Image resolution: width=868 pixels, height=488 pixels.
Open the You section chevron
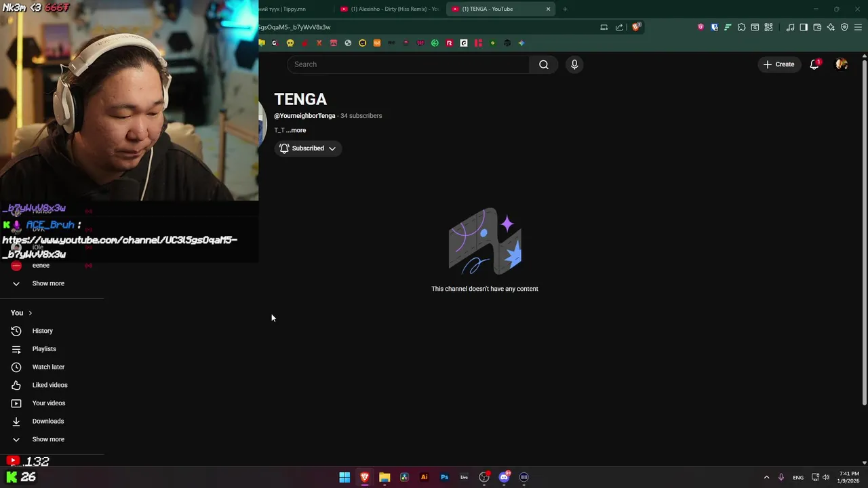(30, 313)
